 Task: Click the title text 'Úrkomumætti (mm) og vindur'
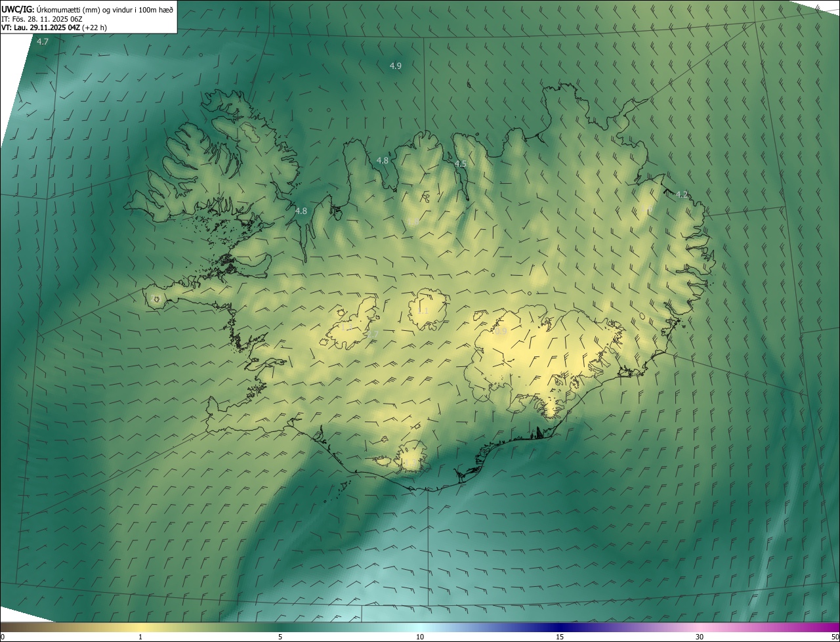(x=84, y=9)
